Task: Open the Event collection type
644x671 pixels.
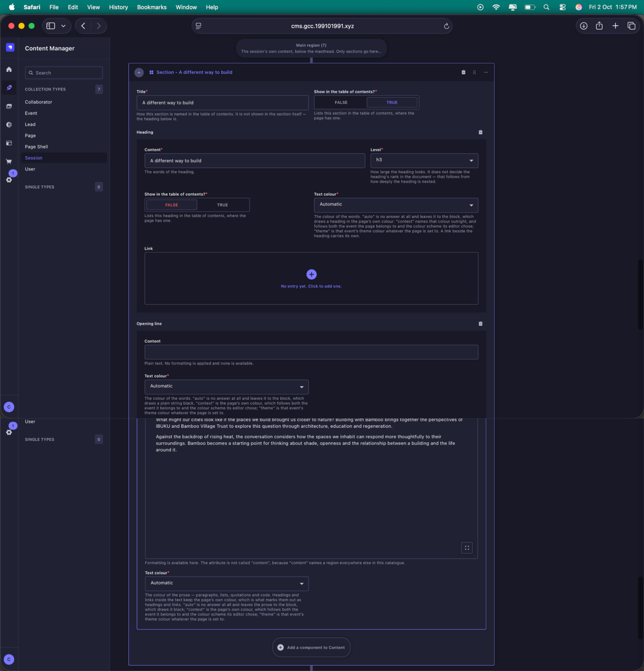Action: pos(31,113)
